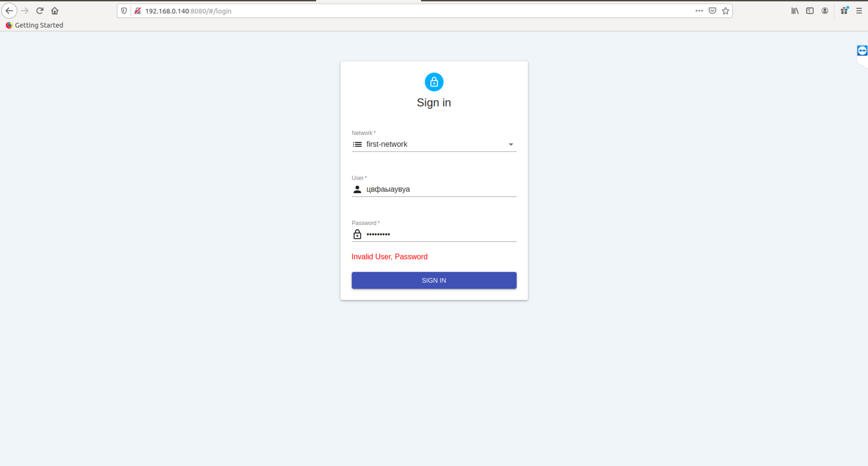Open the Library bookshelf icon
868x466 pixels.
pyautogui.click(x=795, y=11)
